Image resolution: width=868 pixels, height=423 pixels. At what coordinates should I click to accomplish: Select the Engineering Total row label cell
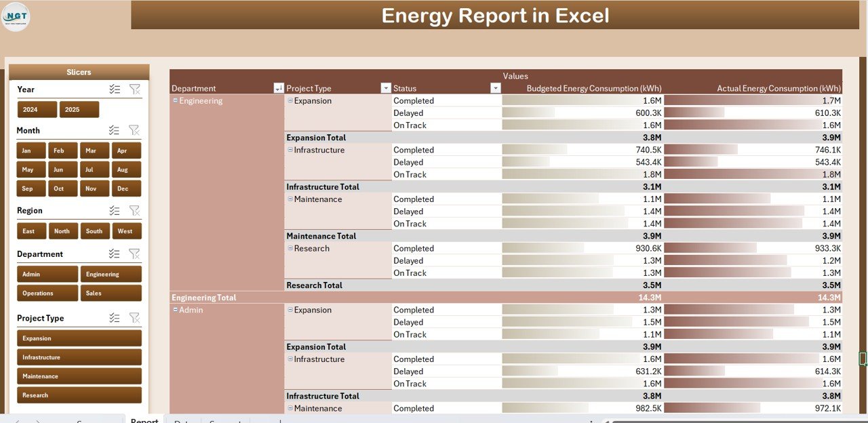coord(203,298)
